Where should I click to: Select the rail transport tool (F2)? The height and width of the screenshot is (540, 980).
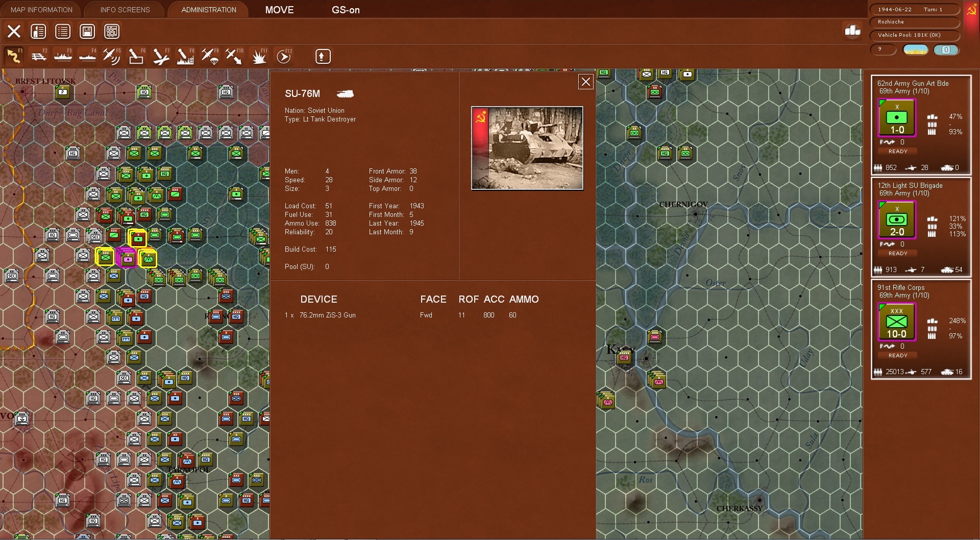pyautogui.click(x=39, y=56)
